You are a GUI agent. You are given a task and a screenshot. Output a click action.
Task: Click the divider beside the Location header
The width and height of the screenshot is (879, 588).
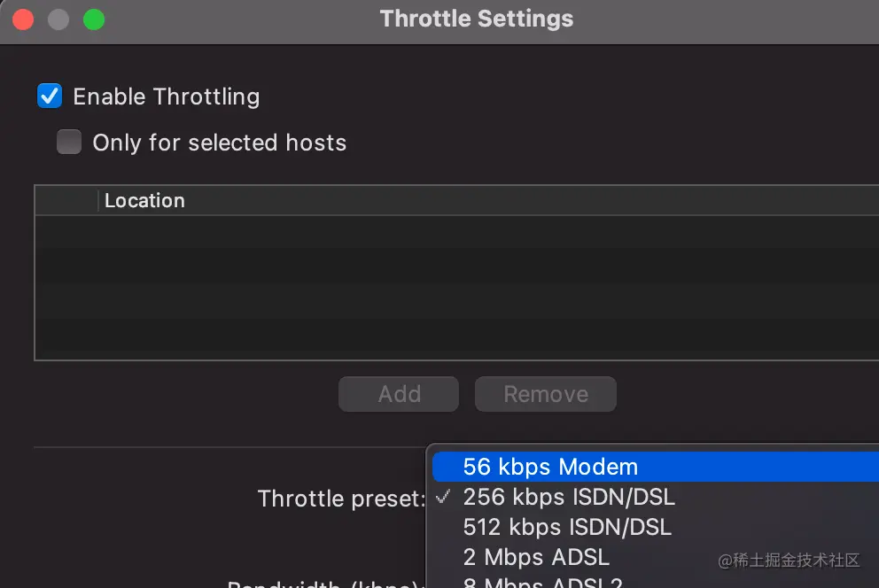(x=97, y=201)
